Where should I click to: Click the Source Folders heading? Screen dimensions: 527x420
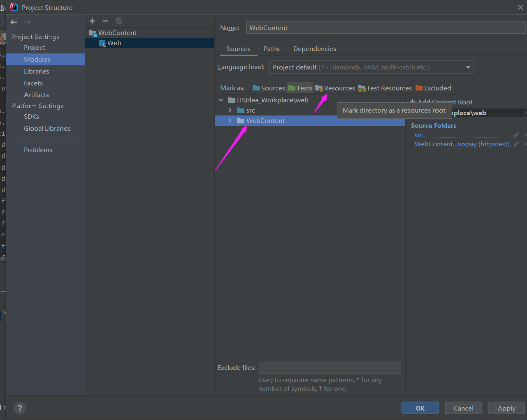(434, 125)
